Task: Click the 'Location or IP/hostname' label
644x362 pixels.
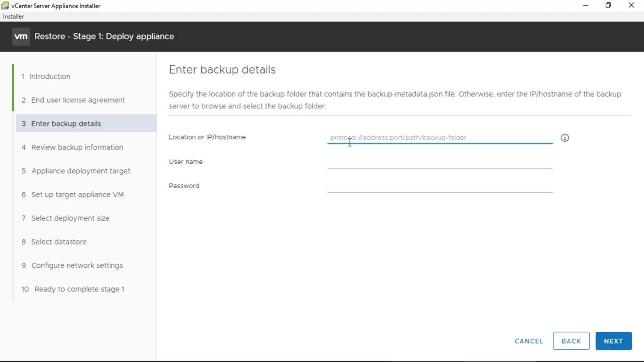Action: tap(207, 137)
